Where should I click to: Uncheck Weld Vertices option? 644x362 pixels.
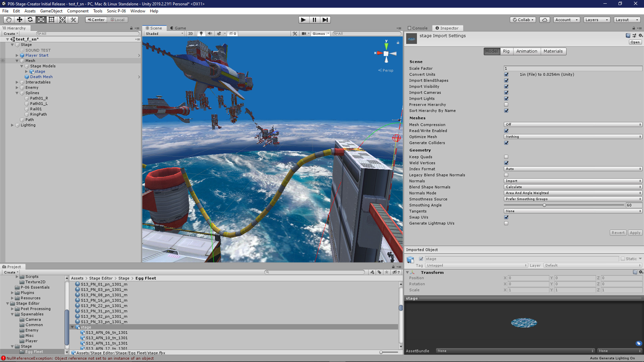tap(506, 163)
